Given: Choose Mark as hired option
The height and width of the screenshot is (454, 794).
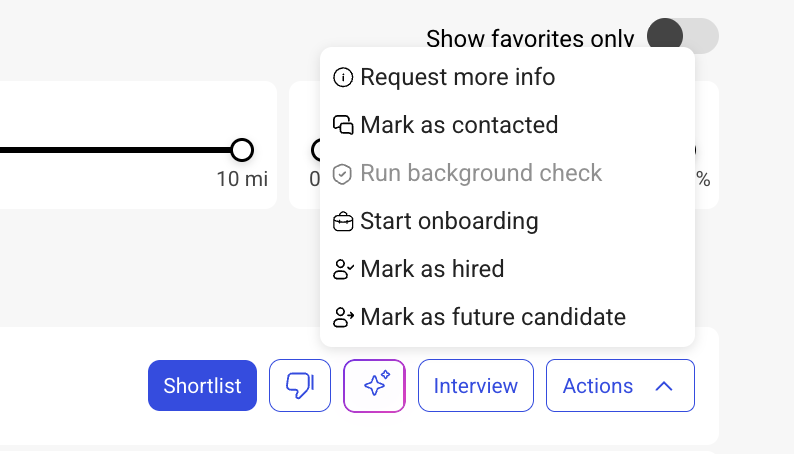Looking at the screenshot, I should click(432, 269).
